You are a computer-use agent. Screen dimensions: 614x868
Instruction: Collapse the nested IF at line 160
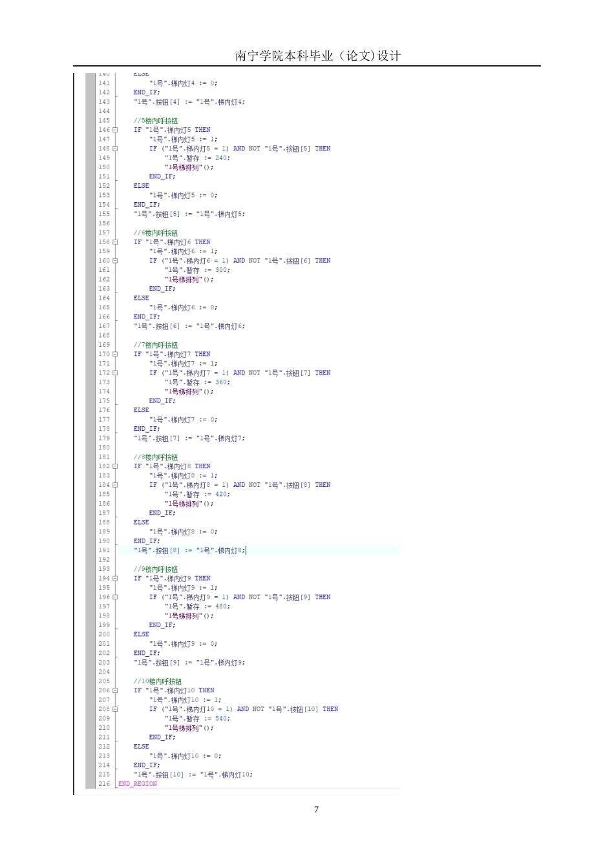coord(115,261)
